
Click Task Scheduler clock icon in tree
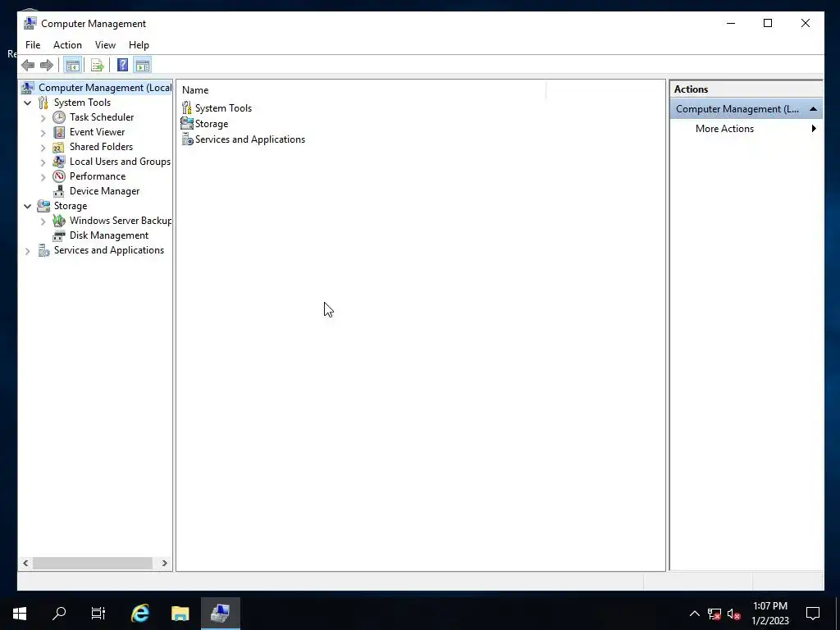[59, 117]
